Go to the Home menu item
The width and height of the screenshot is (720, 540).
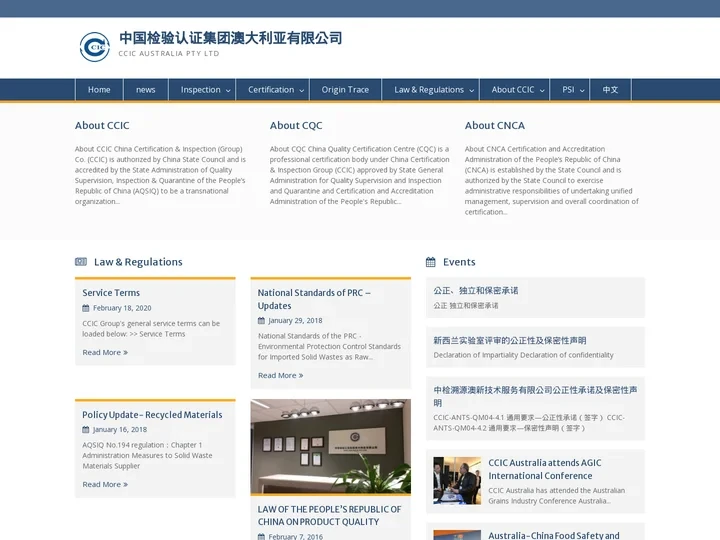[x=99, y=90]
